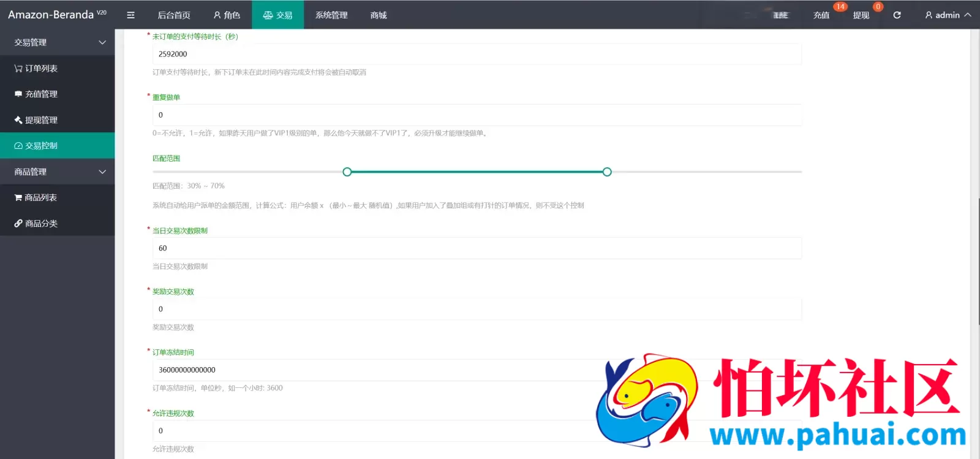
Task: Click the 订单冻结时间 input field
Action: tap(477, 370)
